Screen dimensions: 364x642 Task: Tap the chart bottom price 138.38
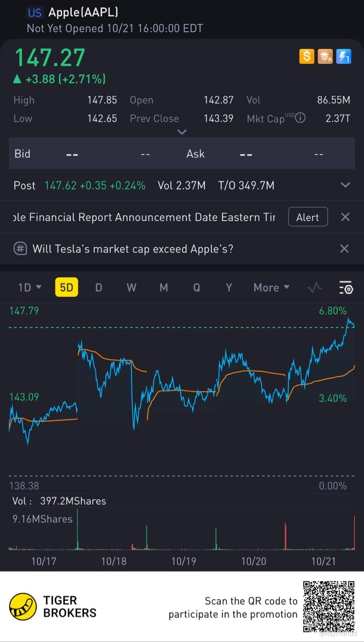coord(24,486)
